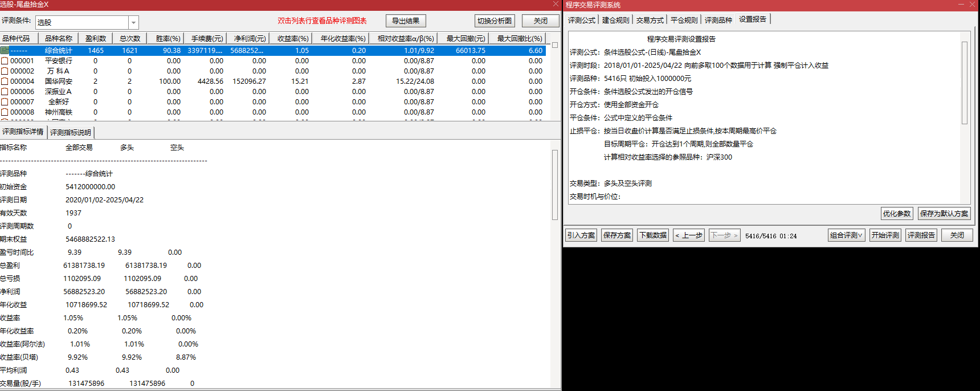Click the 引入方案 button

(x=581, y=235)
